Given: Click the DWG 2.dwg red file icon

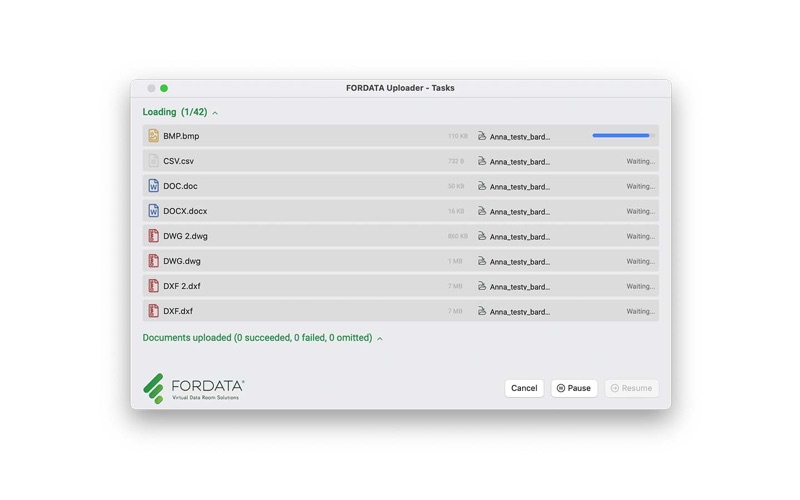Looking at the screenshot, I should coord(153,236).
